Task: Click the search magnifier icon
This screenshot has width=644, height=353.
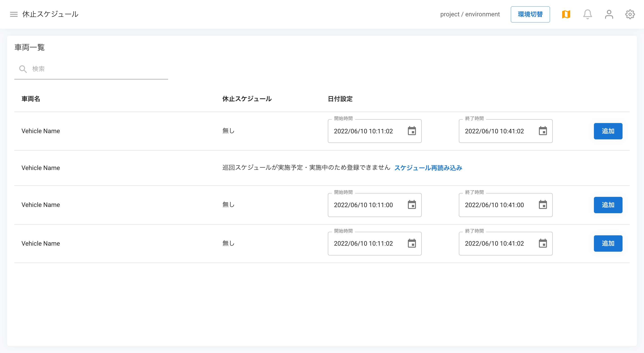Action: (x=23, y=69)
